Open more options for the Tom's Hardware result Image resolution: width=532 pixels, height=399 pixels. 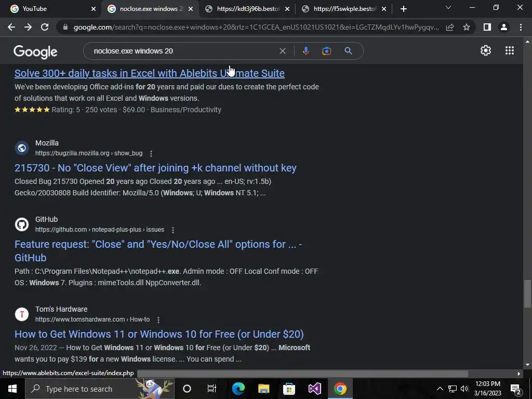click(158, 320)
